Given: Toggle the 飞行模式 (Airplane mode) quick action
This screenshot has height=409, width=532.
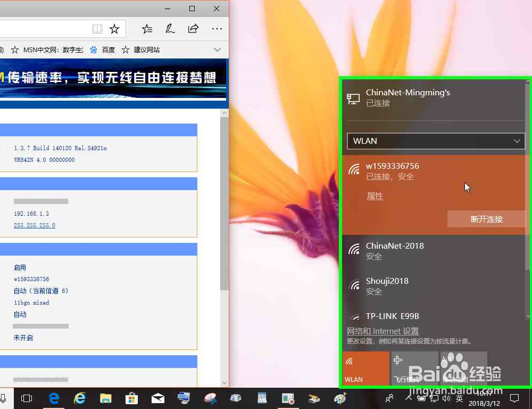Looking at the screenshot, I should (x=415, y=369).
